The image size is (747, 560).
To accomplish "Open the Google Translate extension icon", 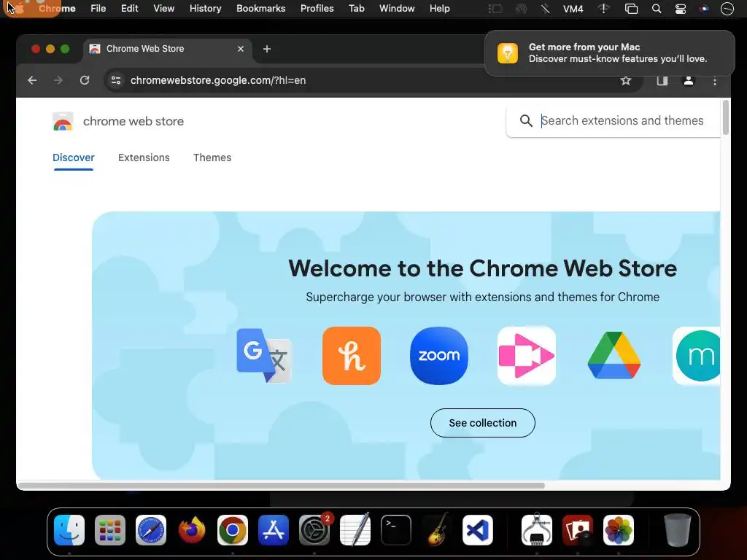I will coord(264,356).
